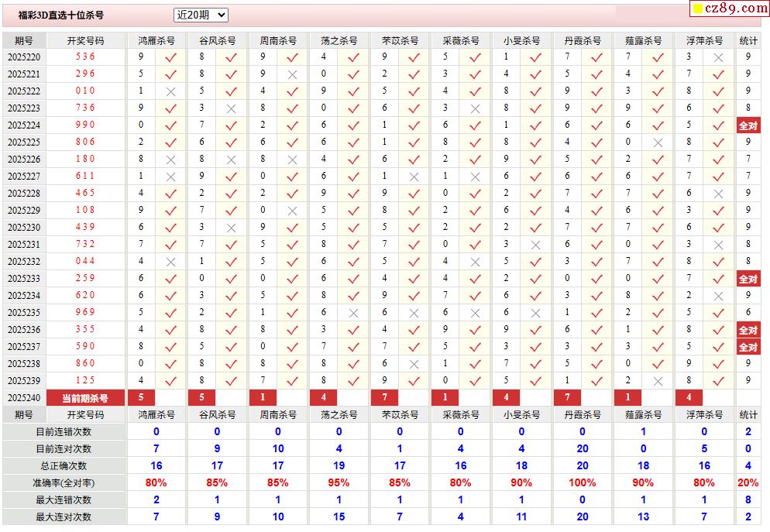
Task: Click the X mark under 周南杀号 in row 2025226
Action: point(292,160)
